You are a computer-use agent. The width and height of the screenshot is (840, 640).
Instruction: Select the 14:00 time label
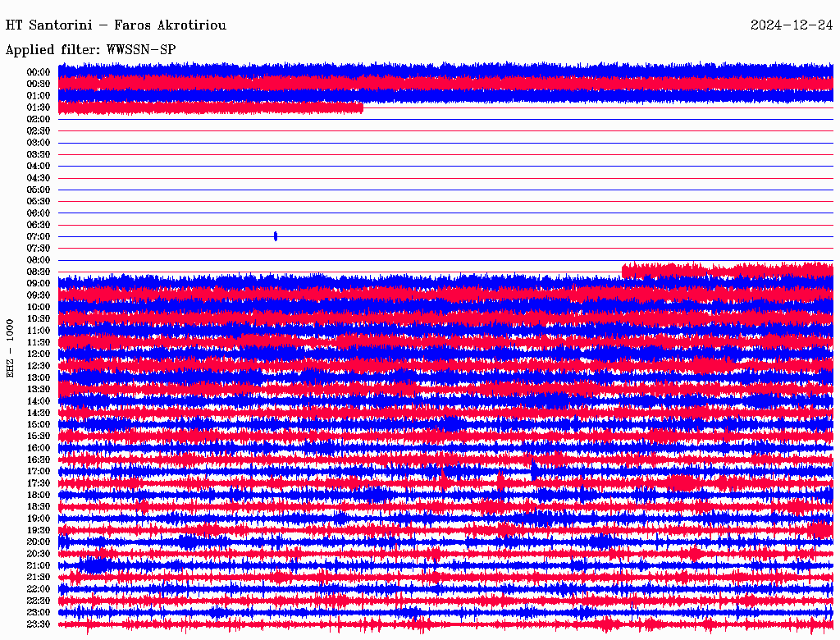(x=39, y=401)
